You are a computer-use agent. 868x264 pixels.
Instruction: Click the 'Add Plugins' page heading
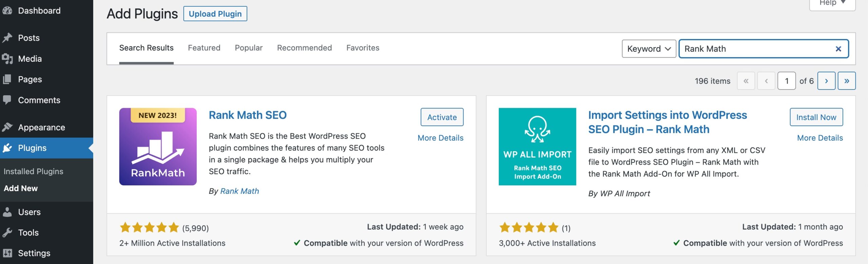tap(142, 14)
